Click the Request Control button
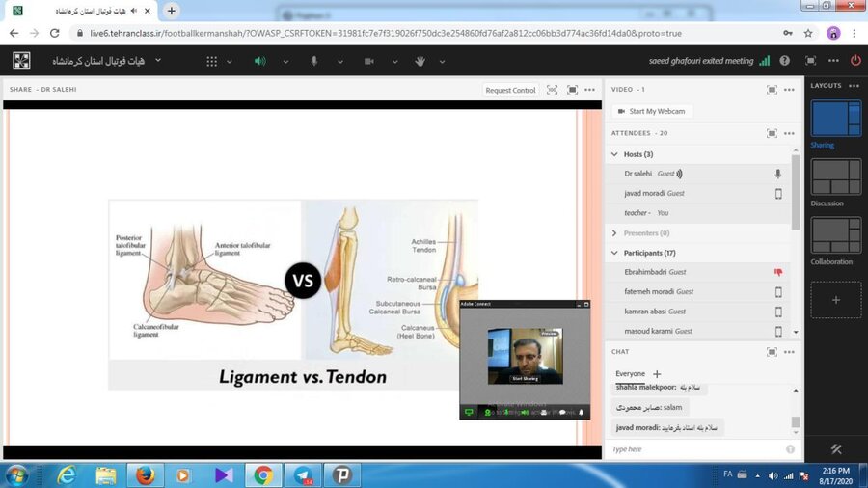This screenshot has height=488, width=868. (x=510, y=90)
